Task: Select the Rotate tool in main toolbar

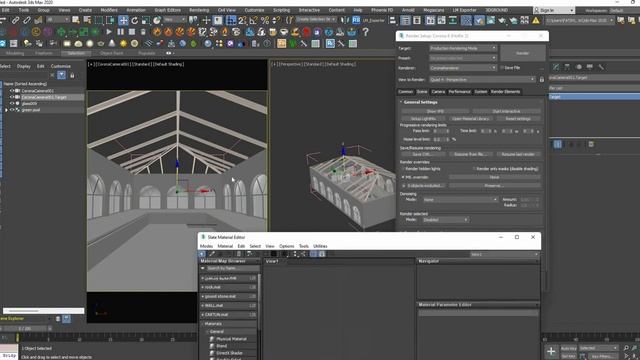Action: click(134, 20)
